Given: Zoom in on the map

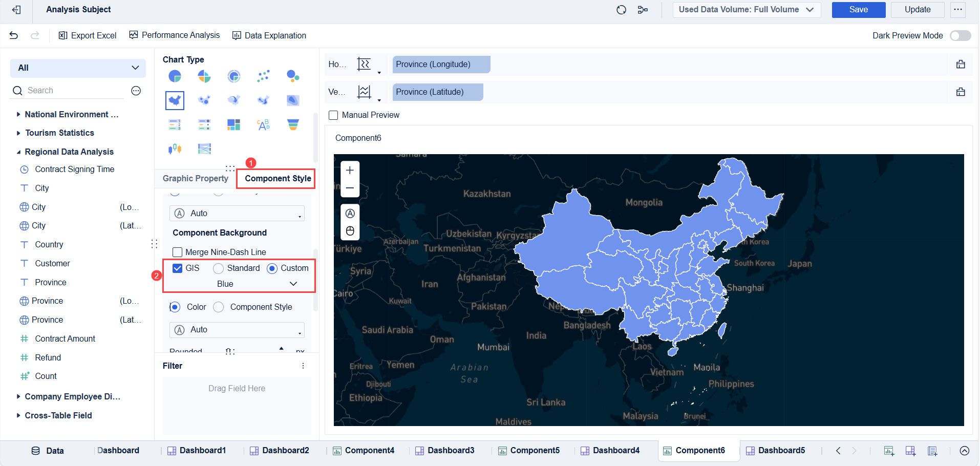Looking at the screenshot, I should pyautogui.click(x=350, y=170).
